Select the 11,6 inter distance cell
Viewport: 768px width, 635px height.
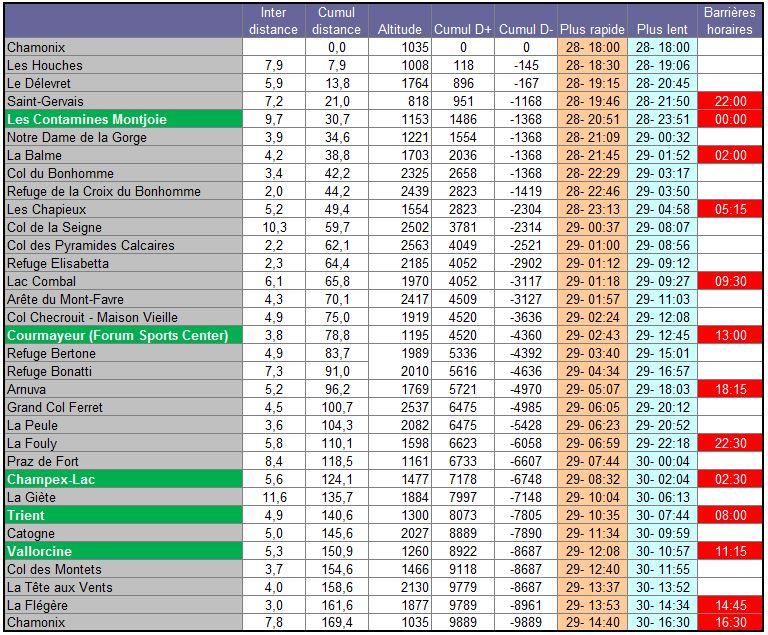coord(274,498)
